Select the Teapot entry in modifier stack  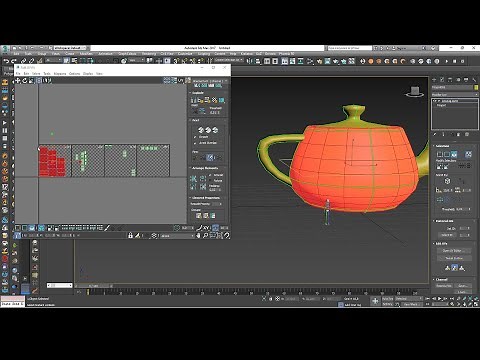[441, 105]
